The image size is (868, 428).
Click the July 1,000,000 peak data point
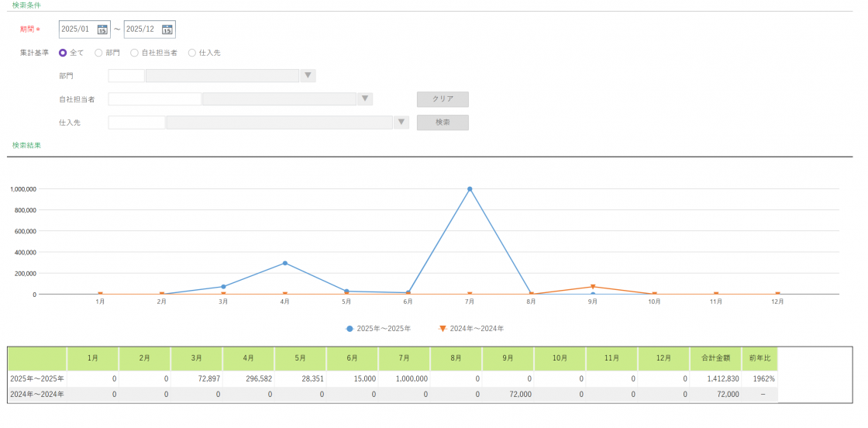click(x=470, y=188)
